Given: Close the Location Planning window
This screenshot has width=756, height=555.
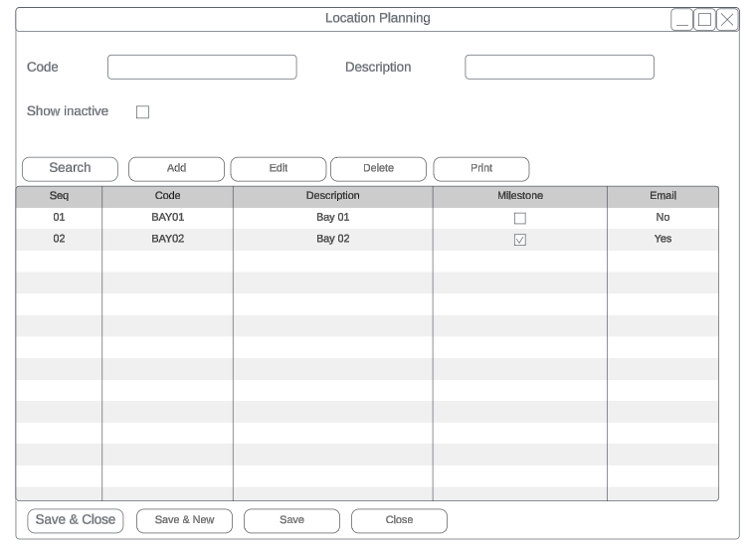Looking at the screenshot, I should click(727, 20).
